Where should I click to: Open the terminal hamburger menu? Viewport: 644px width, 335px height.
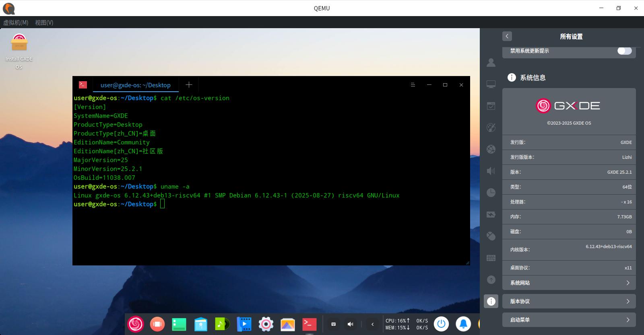[413, 85]
